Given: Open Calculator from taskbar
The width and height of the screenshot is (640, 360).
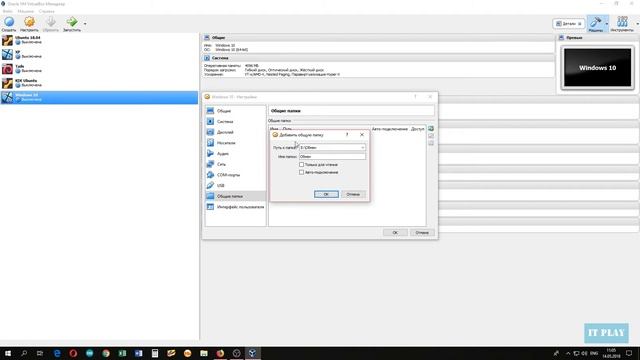Looking at the screenshot, I should click(155, 353).
